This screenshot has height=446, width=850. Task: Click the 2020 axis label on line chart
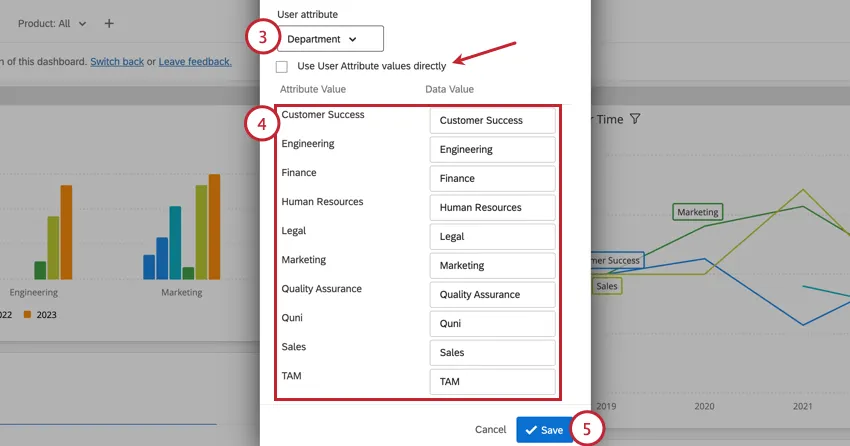coord(704,406)
